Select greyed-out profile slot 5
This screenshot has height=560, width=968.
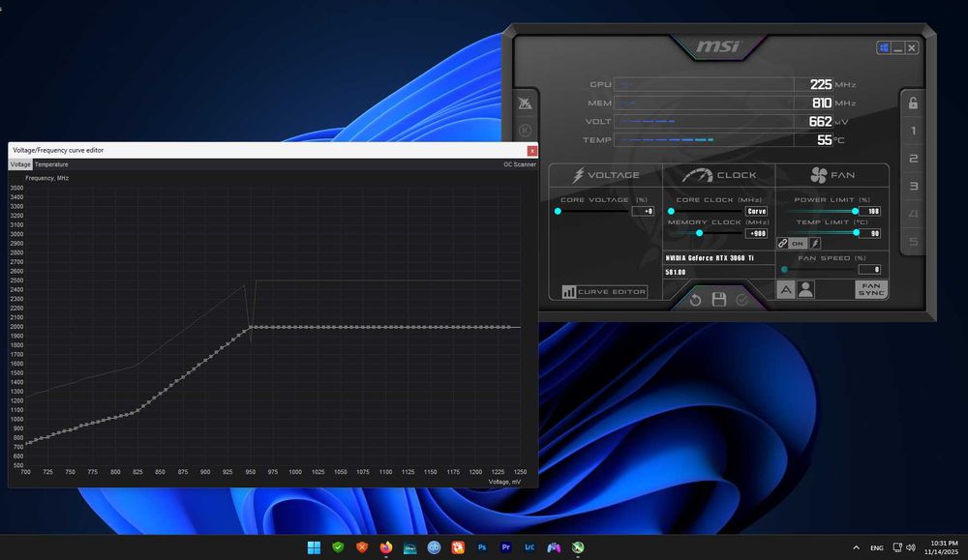(x=913, y=241)
